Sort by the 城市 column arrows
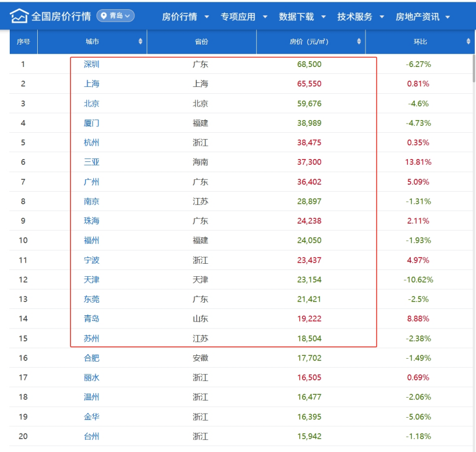 (x=140, y=41)
